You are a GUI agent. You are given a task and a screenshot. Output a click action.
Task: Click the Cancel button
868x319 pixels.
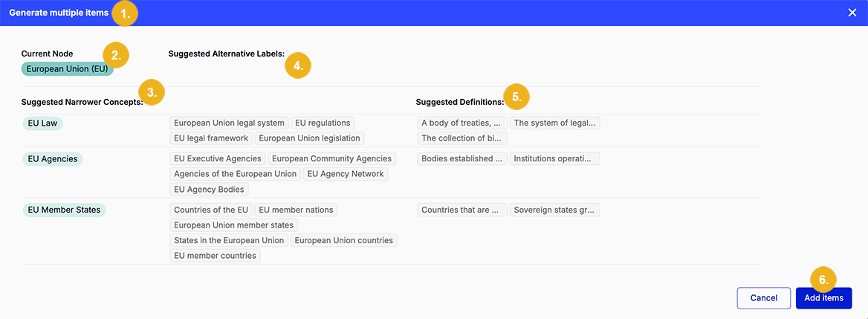tap(764, 298)
